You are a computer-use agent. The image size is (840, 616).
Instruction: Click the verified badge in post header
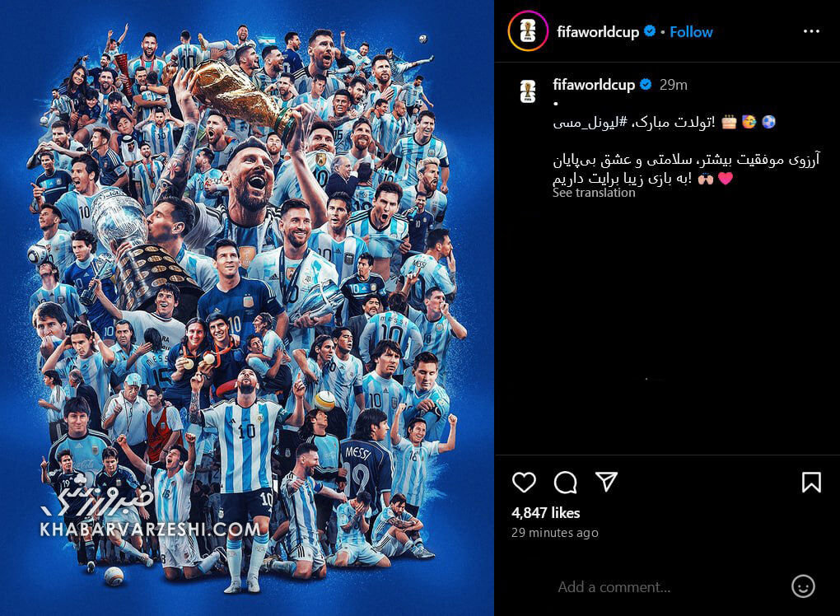click(650, 31)
